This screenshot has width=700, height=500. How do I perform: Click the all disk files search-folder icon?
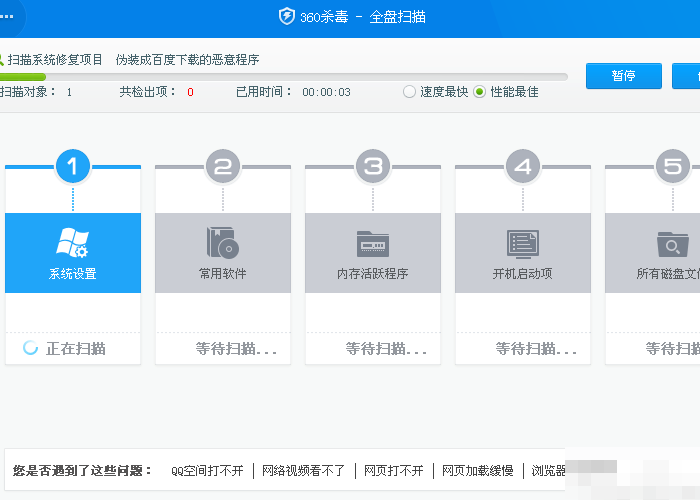tap(672, 244)
